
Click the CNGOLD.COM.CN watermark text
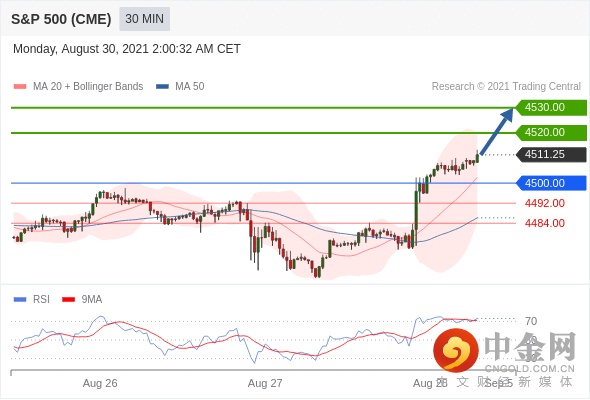[529, 369]
